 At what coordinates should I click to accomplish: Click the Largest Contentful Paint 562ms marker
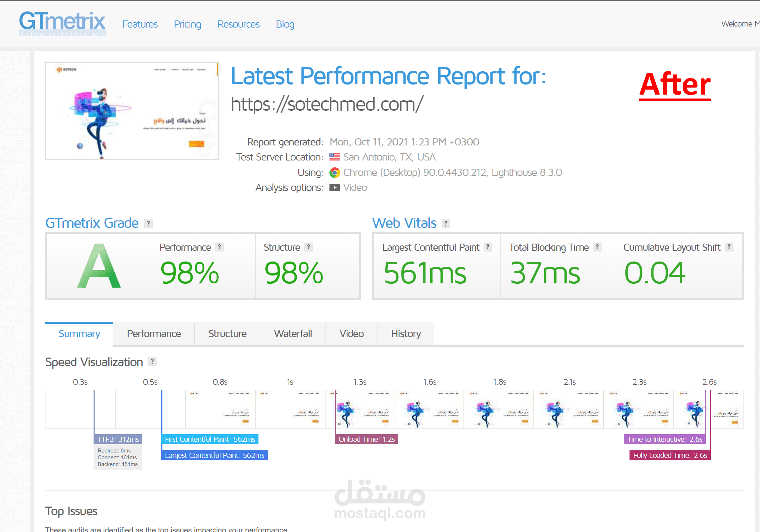[x=215, y=455]
